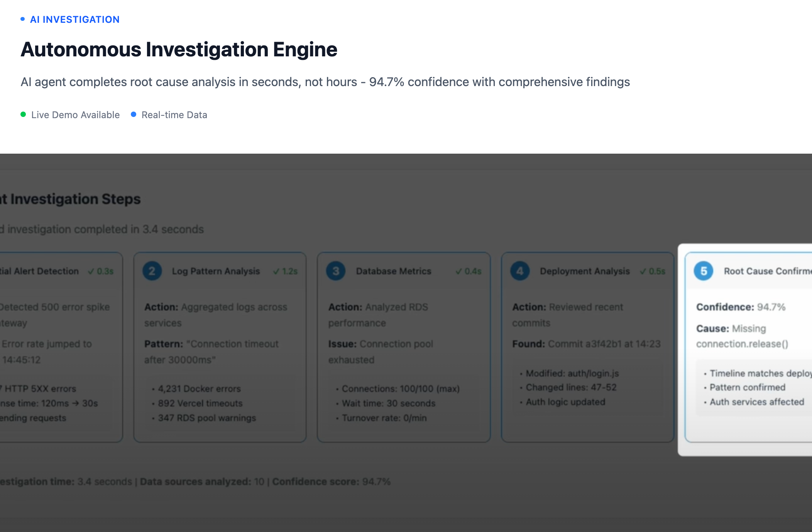Click green Live Demo status dot
Viewport: 812px width, 532px height.
(23, 114)
